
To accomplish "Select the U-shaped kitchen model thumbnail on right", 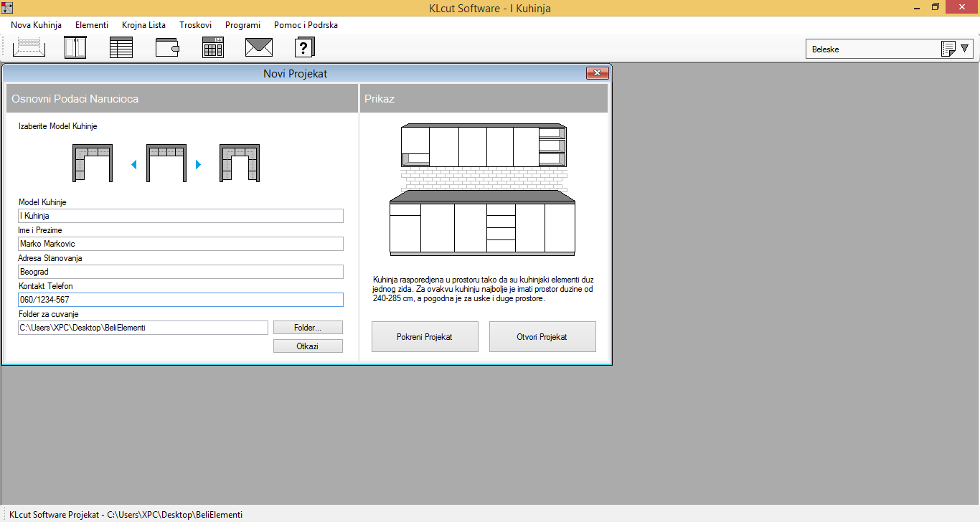I will tap(240, 163).
